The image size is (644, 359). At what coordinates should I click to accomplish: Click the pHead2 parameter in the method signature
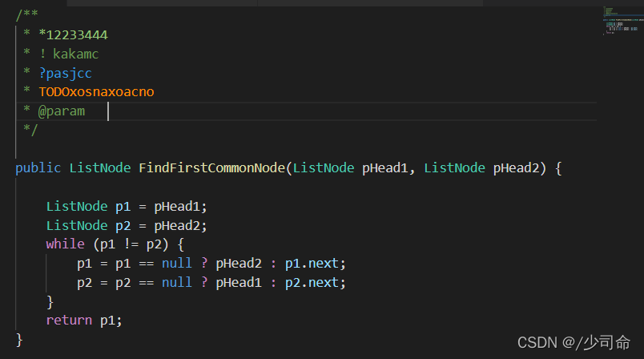[x=520, y=168]
